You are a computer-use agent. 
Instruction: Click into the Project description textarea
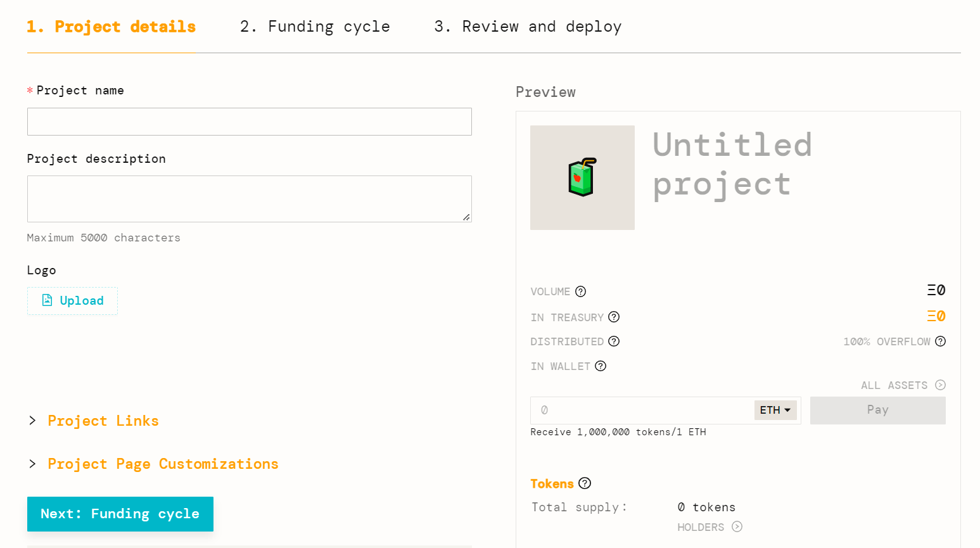point(249,199)
